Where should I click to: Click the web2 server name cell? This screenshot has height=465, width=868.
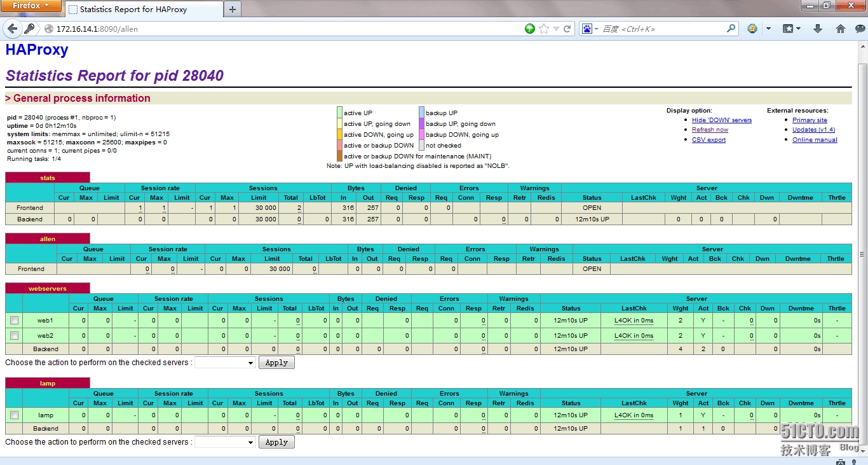pos(45,335)
